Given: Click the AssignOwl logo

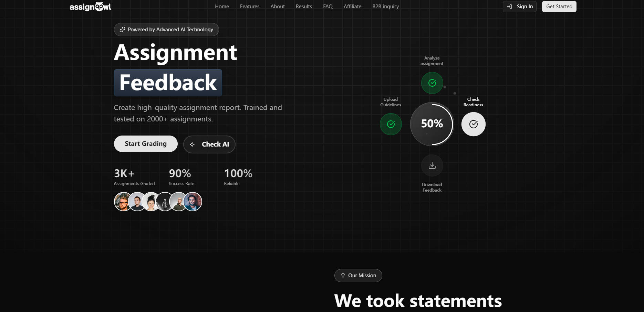Looking at the screenshot, I should click(90, 7).
